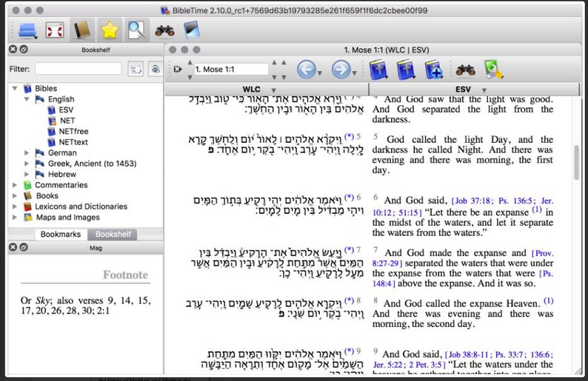Toggle the Bookmarks star icon
Screen dimensions: 588x381
pos(109,30)
